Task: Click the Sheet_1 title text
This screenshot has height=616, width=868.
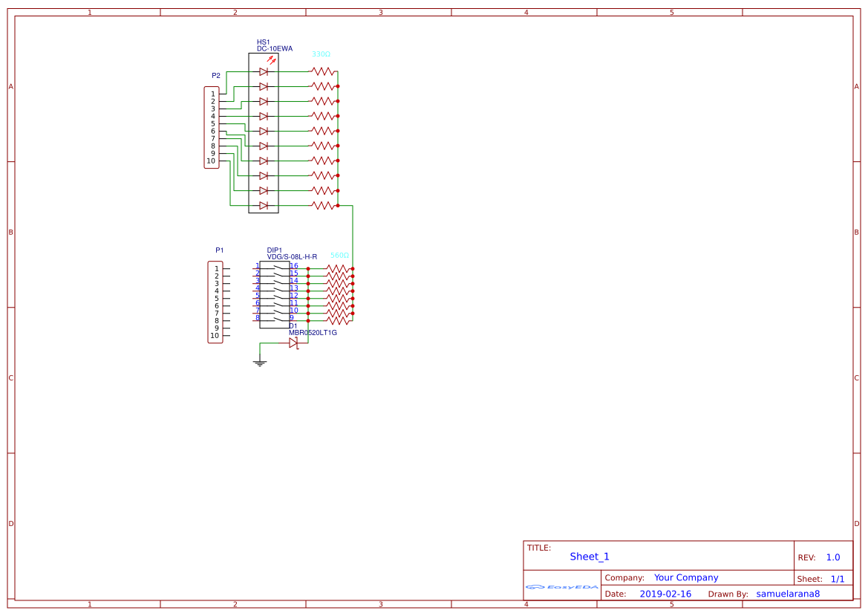Action: click(588, 556)
